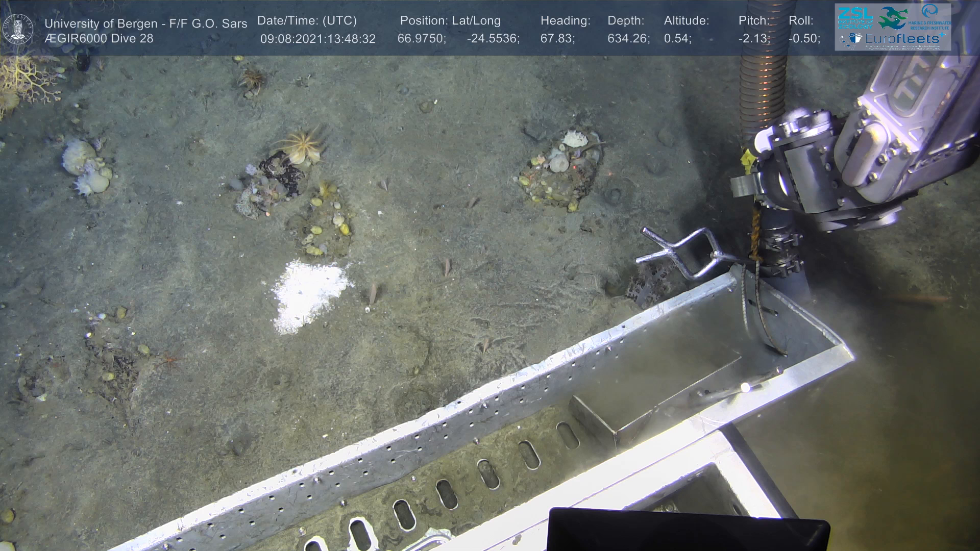Click the Depth value 634.26
The height and width of the screenshot is (551, 980).
[x=628, y=39]
